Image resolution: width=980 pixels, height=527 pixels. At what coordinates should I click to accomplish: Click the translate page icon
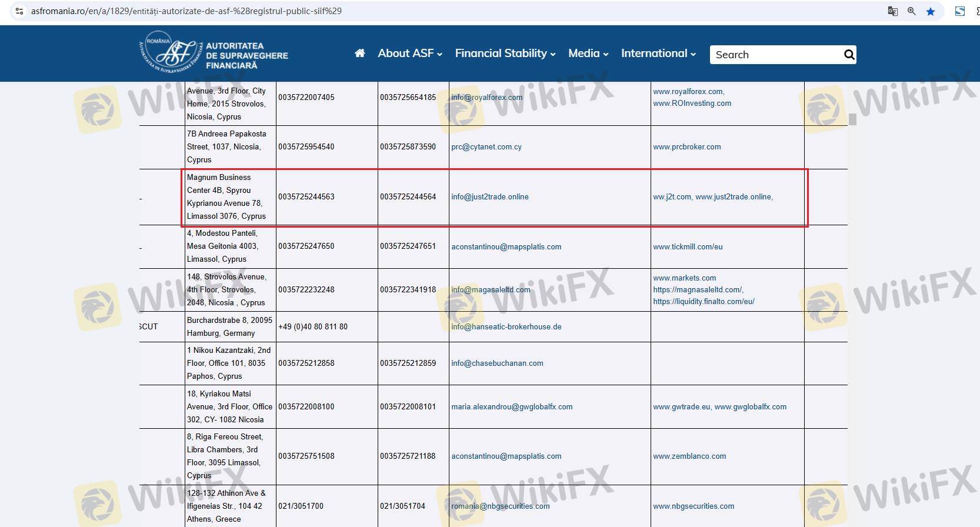[892, 11]
